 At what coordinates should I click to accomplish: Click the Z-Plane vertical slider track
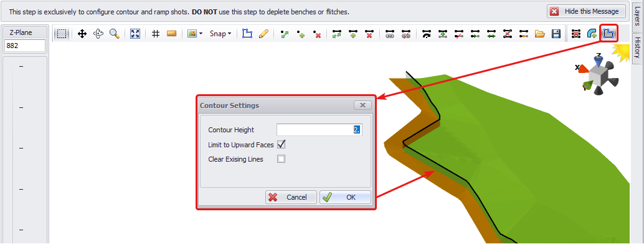click(x=12, y=152)
